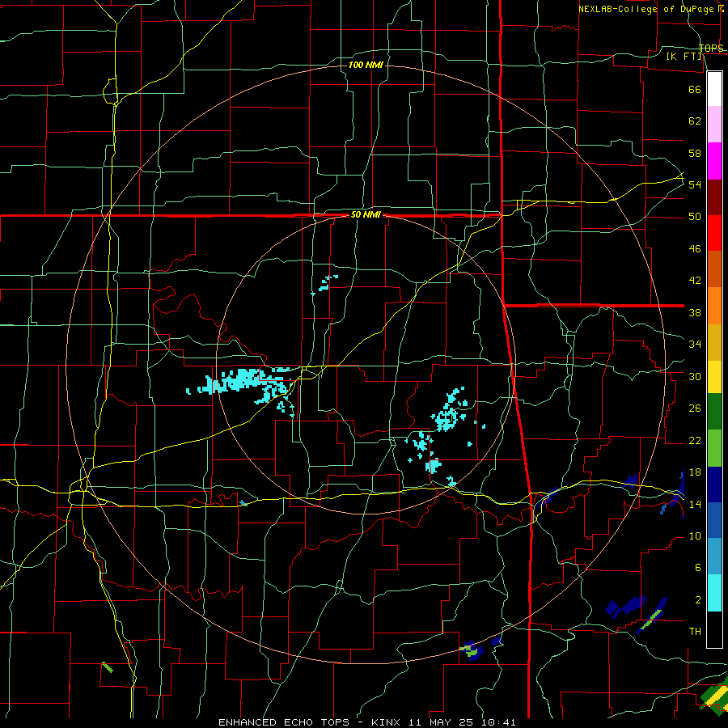Pick the cyan legend swatch
The image size is (728, 728).
pyautogui.click(x=714, y=593)
